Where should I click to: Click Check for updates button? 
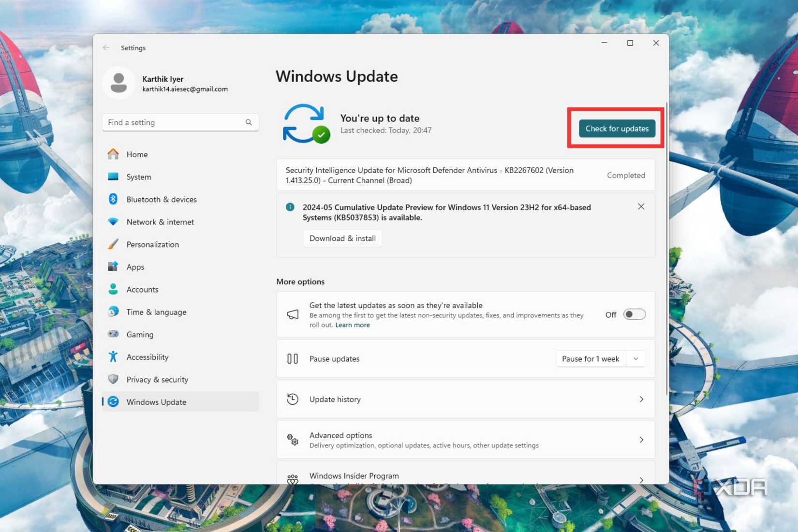click(617, 129)
